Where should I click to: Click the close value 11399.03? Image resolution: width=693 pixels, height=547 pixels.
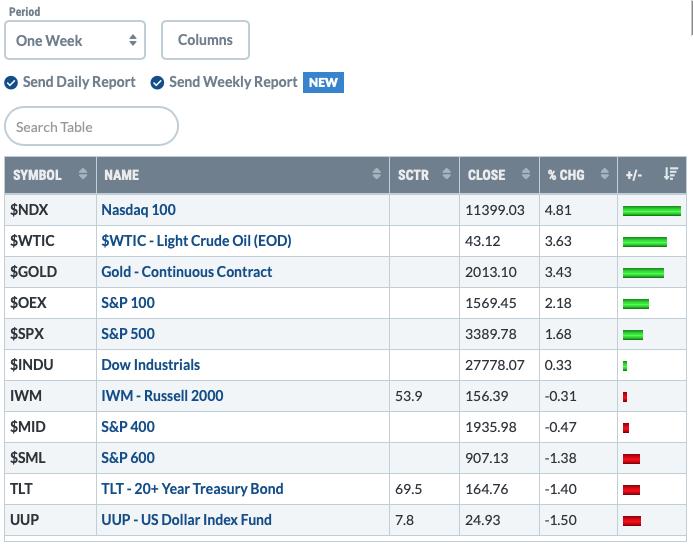(495, 210)
